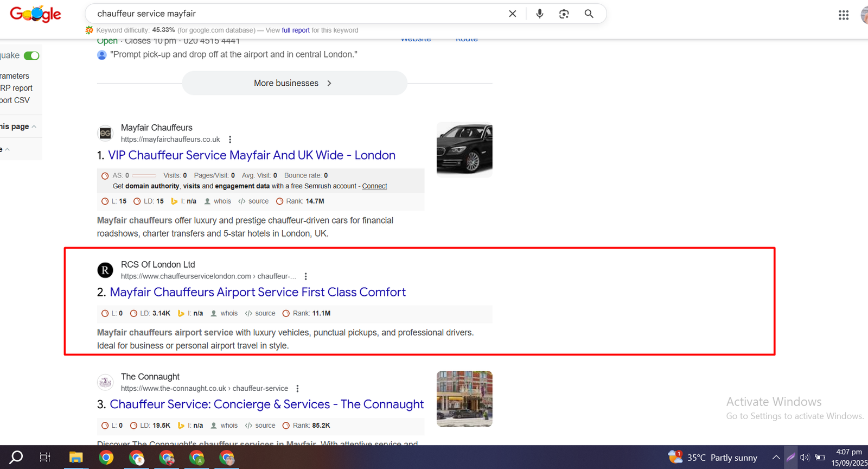Click the volume icon in system tray

pyautogui.click(x=805, y=458)
